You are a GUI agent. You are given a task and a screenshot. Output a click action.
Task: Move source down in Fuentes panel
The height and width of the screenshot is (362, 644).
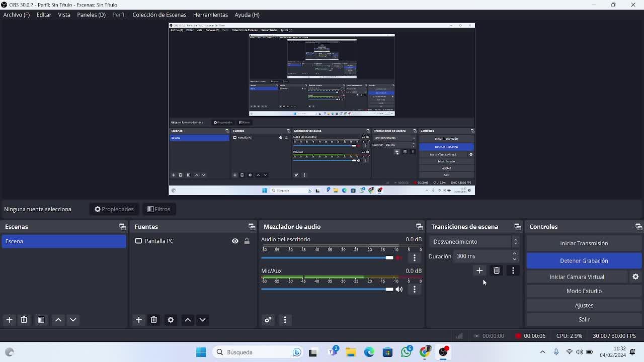(x=202, y=320)
